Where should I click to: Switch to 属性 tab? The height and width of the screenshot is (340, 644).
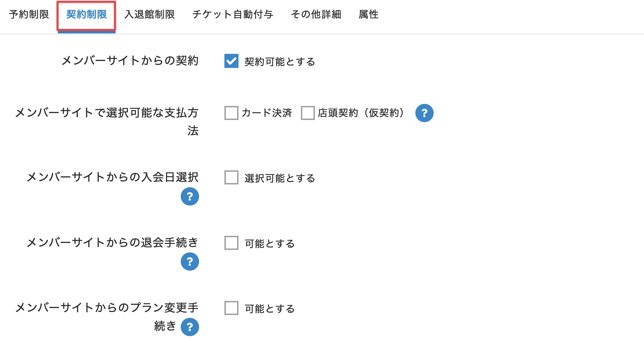click(x=369, y=14)
